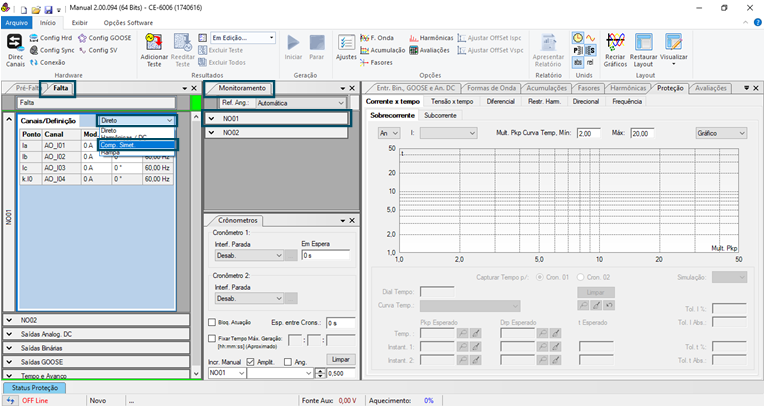
Task: Click Ajustar OffSet Vspc
Action: pos(490,50)
